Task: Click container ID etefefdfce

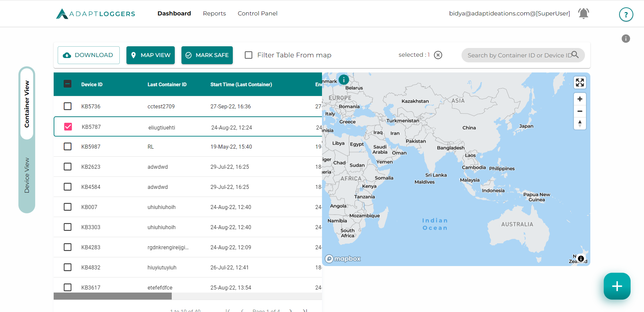Action: pyautogui.click(x=160, y=288)
